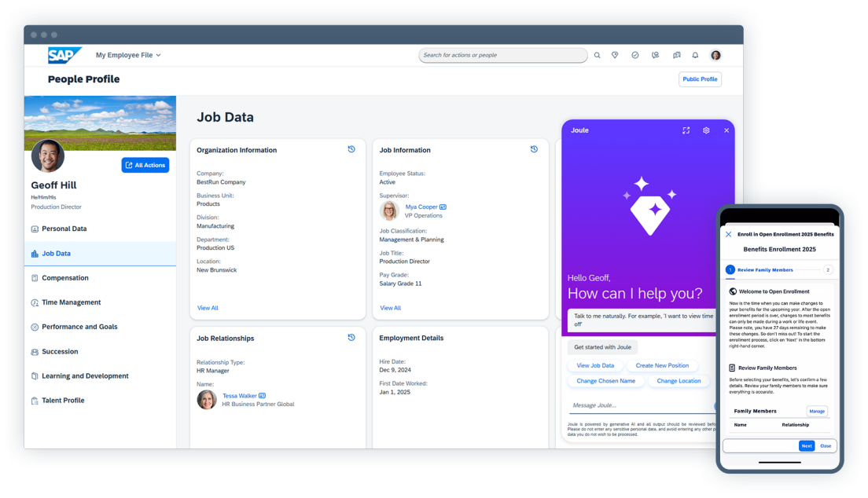Close the mobile Benefits Enrollment screen
This screenshot has height=498, width=868.
point(729,235)
